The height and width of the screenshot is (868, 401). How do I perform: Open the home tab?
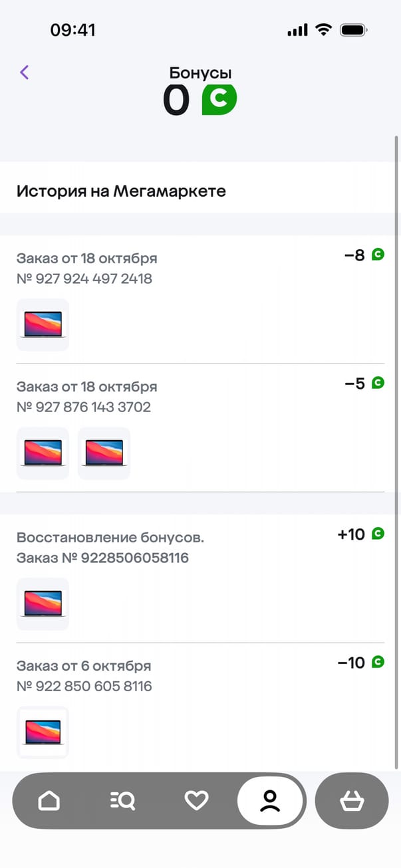49,801
